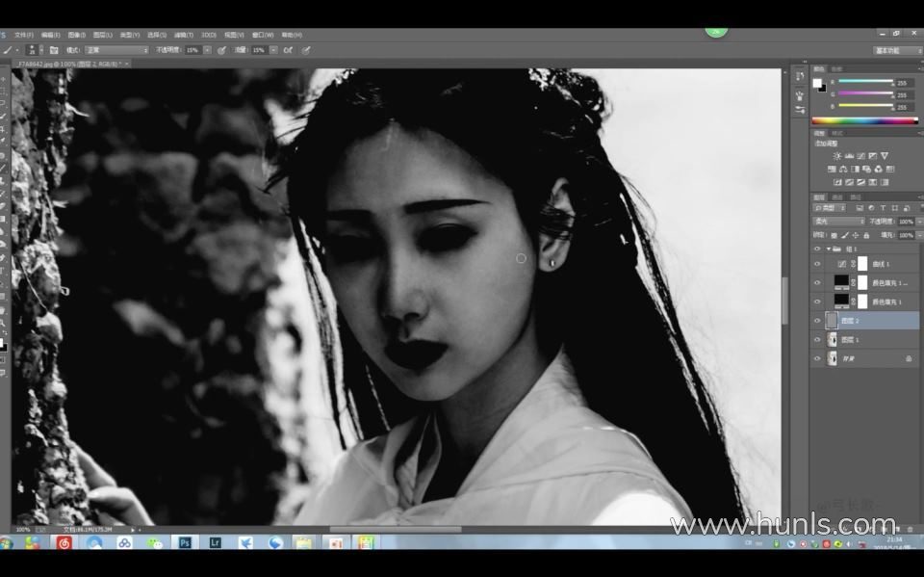The width and height of the screenshot is (924, 577).
Task: Open the 窗口(W) menu
Action: point(263,36)
